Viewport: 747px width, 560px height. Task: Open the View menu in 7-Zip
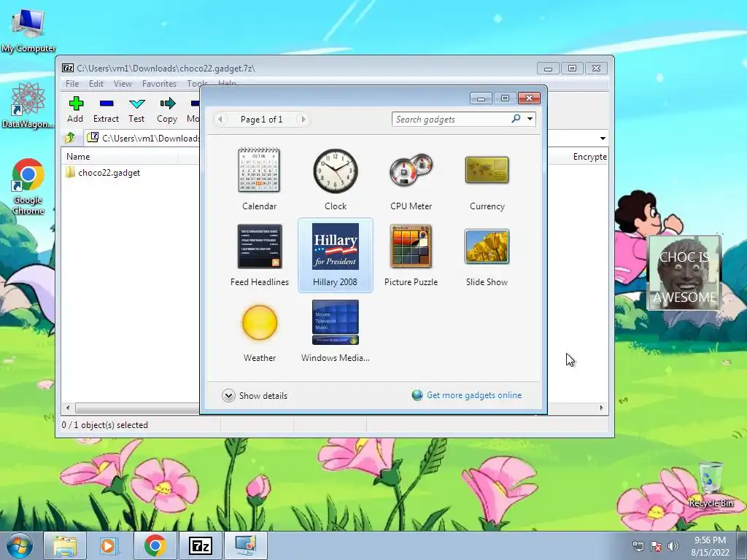[x=123, y=84]
